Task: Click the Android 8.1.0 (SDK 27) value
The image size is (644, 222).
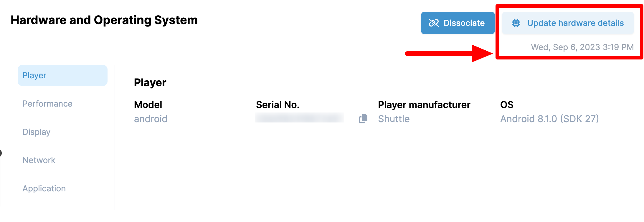Action: (549, 119)
